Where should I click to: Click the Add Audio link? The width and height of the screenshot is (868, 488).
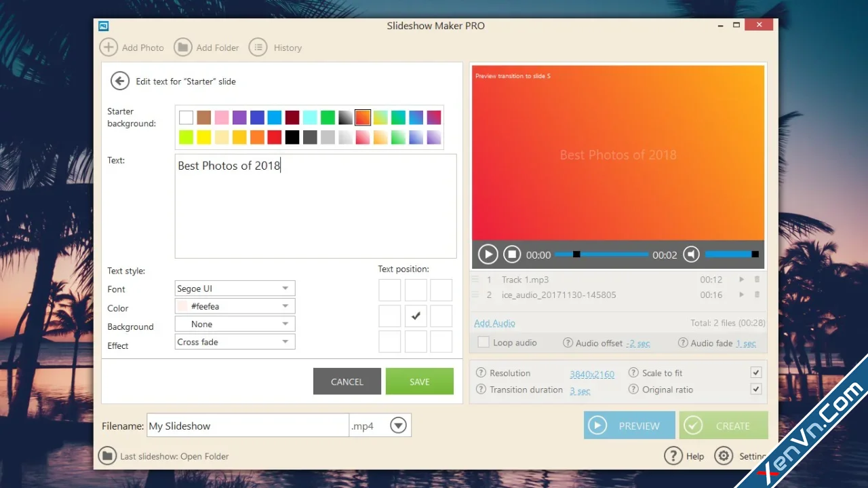(494, 323)
